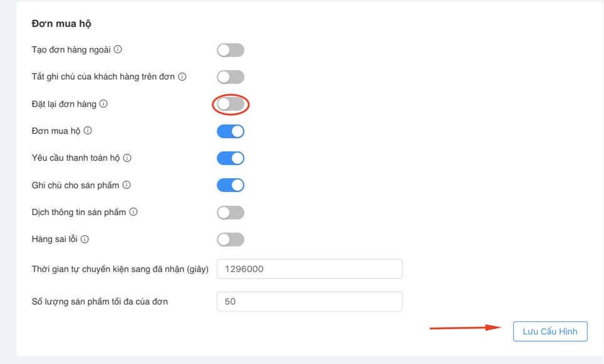Enable the Tạo đơn hàng ngoài toggle
604x364 pixels.
click(230, 50)
